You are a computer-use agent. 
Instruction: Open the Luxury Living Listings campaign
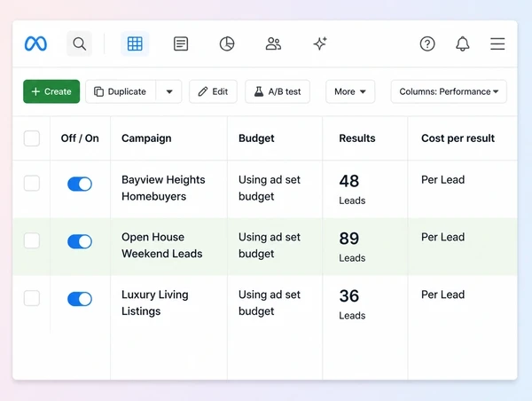[x=154, y=303]
